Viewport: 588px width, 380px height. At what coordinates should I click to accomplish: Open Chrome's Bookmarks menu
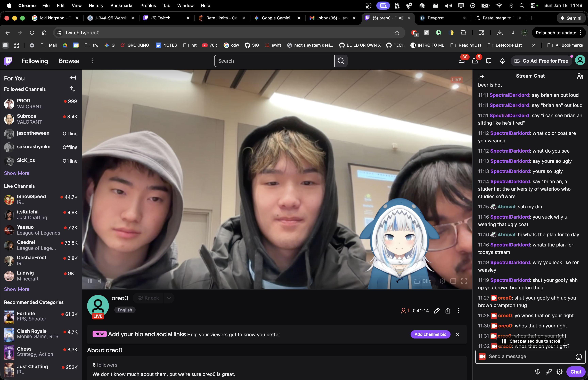[122, 5]
